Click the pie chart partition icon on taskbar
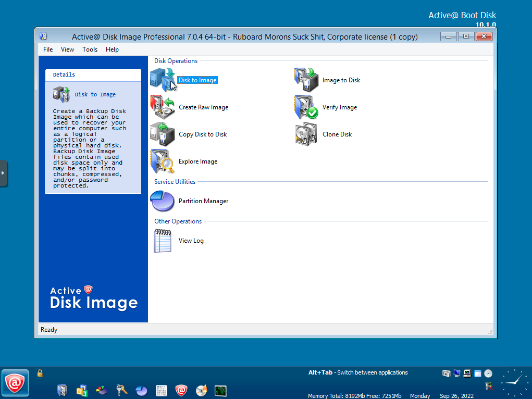 (x=141, y=390)
